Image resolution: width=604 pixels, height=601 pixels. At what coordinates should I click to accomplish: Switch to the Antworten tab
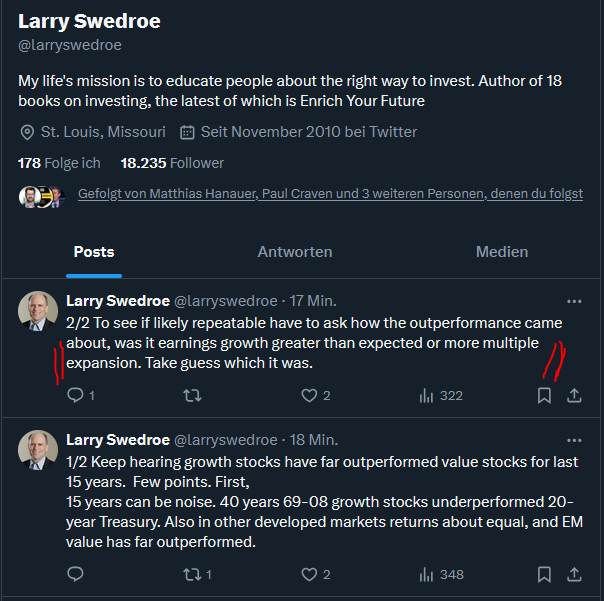[x=295, y=252]
